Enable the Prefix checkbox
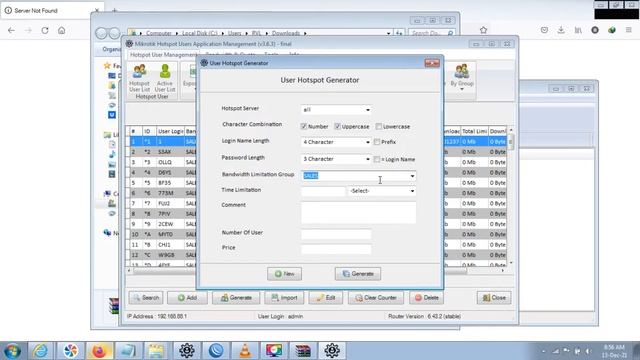This screenshot has height=360, width=640. tap(377, 142)
